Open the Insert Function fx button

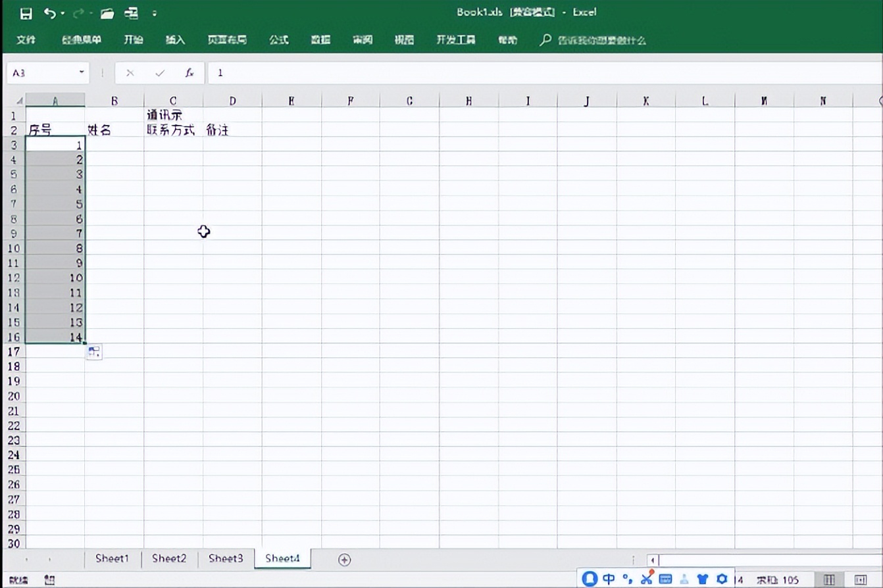point(189,73)
